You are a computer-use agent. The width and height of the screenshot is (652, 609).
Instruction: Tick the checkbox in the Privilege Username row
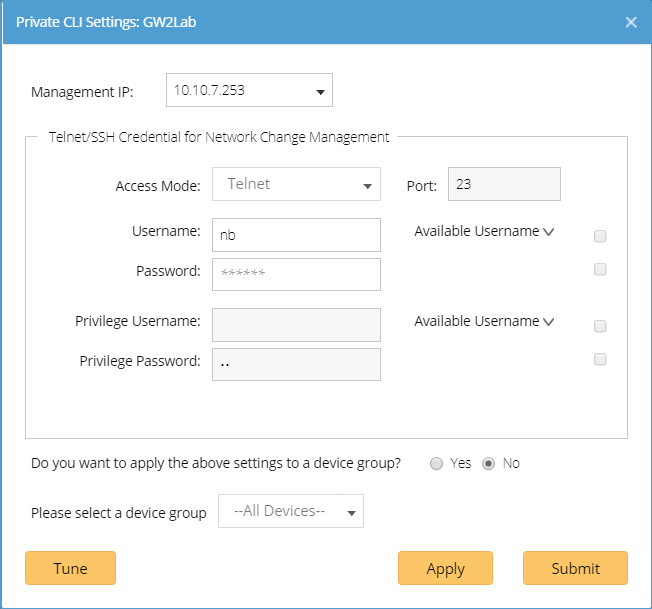(600, 326)
